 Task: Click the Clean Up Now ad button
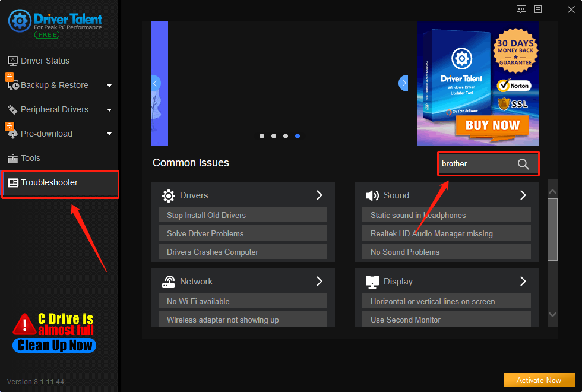(x=55, y=345)
